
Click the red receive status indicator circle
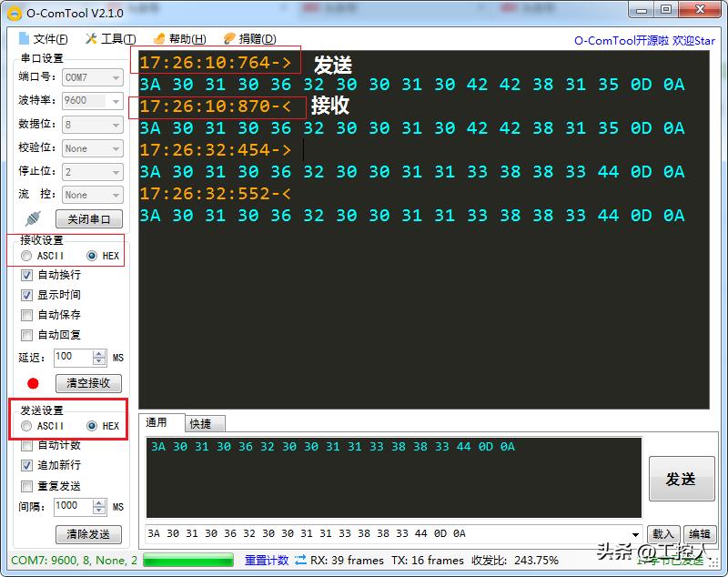point(33,382)
